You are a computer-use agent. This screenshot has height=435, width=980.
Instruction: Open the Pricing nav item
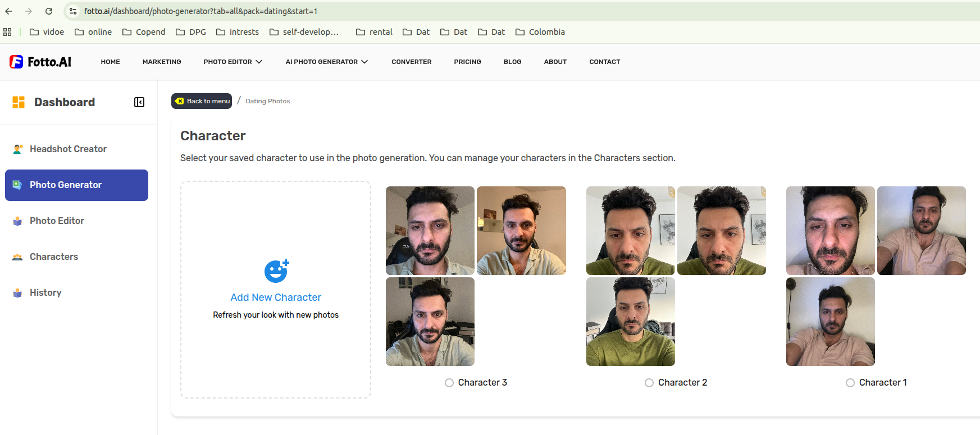point(468,62)
